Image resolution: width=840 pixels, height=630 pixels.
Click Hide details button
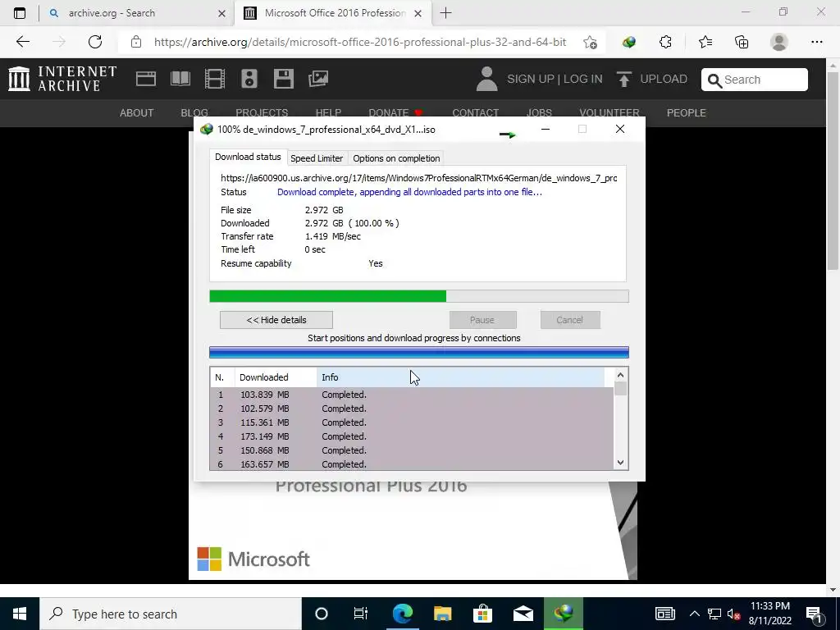pos(276,320)
